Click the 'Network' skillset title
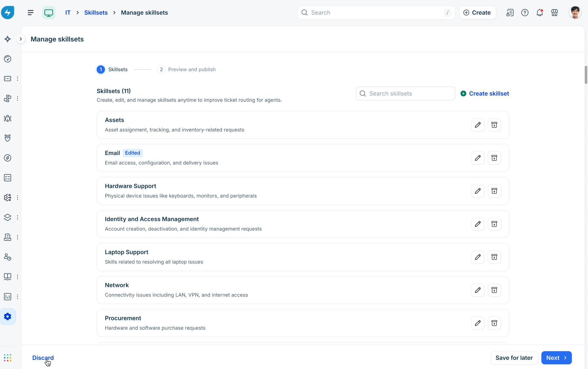 point(117,285)
